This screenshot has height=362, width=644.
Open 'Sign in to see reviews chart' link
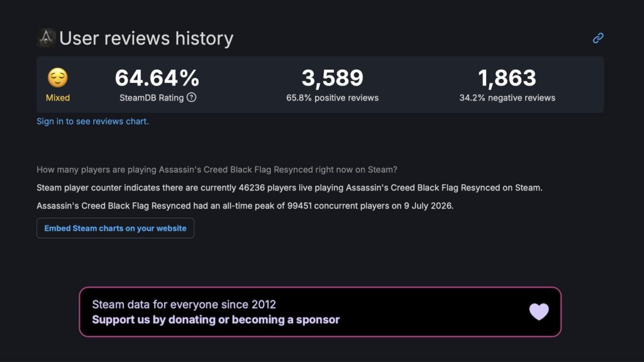[x=93, y=121]
